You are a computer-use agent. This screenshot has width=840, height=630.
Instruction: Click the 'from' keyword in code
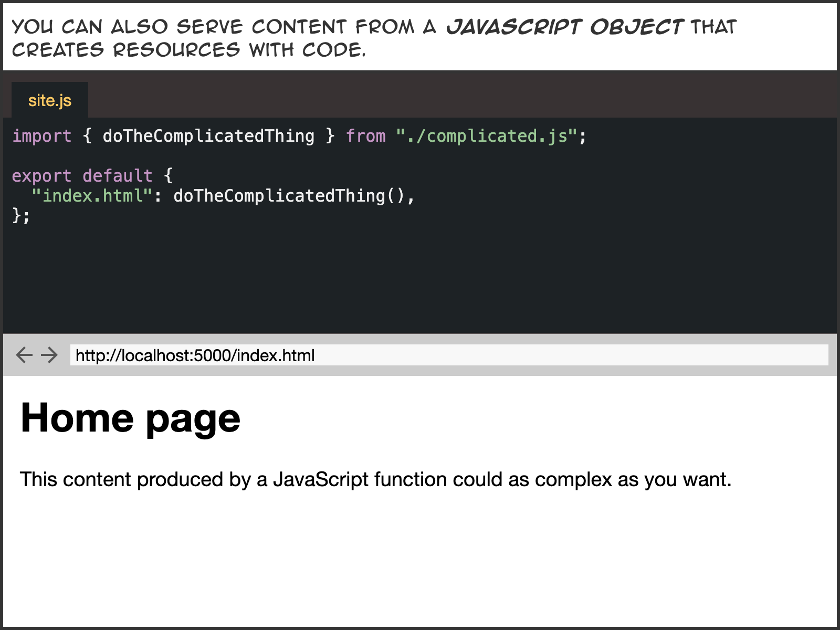click(x=365, y=136)
